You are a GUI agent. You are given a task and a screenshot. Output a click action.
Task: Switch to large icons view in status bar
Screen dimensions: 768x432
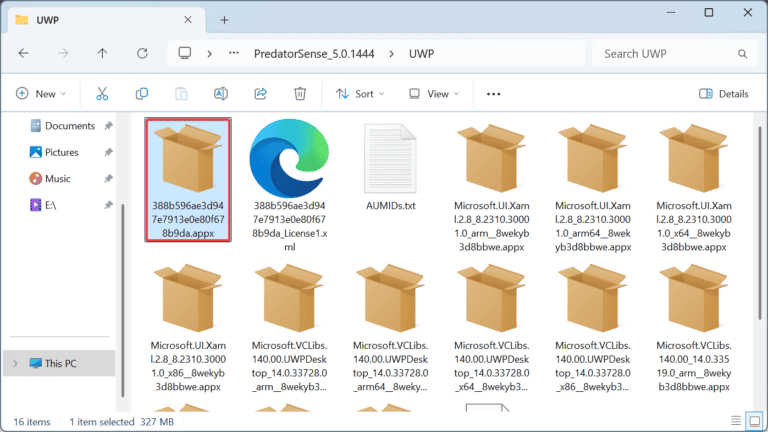point(754,421)
